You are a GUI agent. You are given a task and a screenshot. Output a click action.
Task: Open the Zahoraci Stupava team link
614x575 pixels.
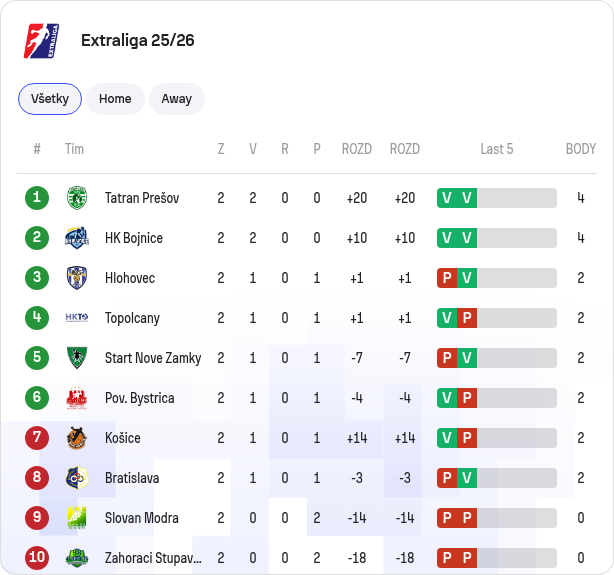coord(153,558)
